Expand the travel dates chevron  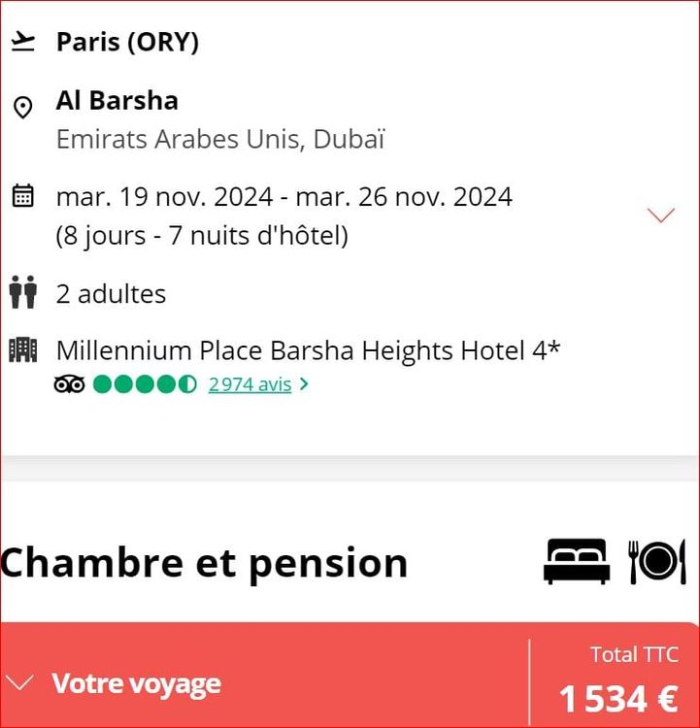[660, 215]
